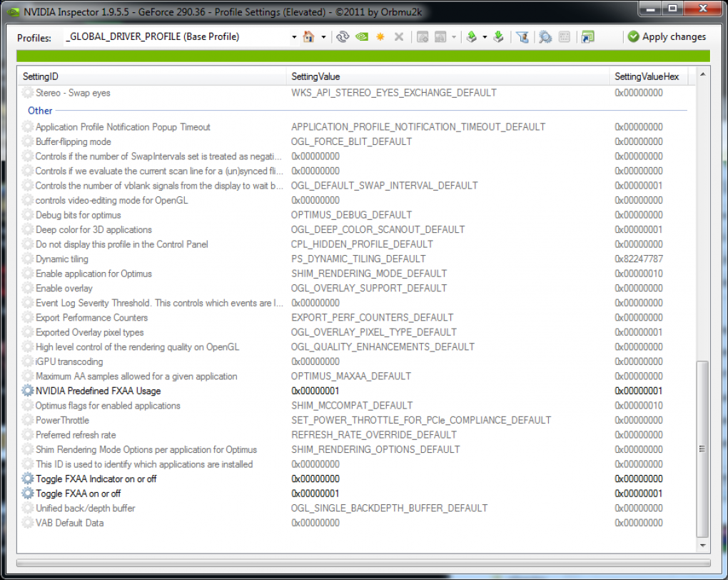Image resolution: width=728 pixels, height=580 pixels.
Task: Click the remove application from profile icon
Action: tap(440, 36)
